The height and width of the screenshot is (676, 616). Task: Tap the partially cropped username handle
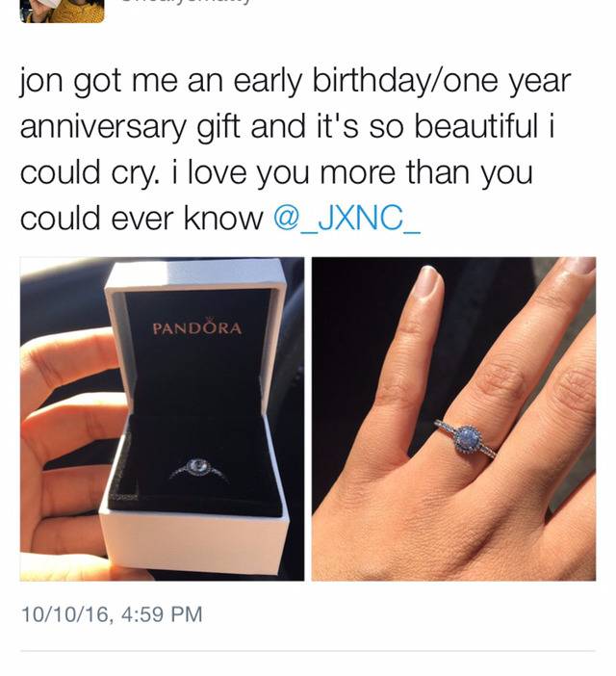click(x=185, y=2)
